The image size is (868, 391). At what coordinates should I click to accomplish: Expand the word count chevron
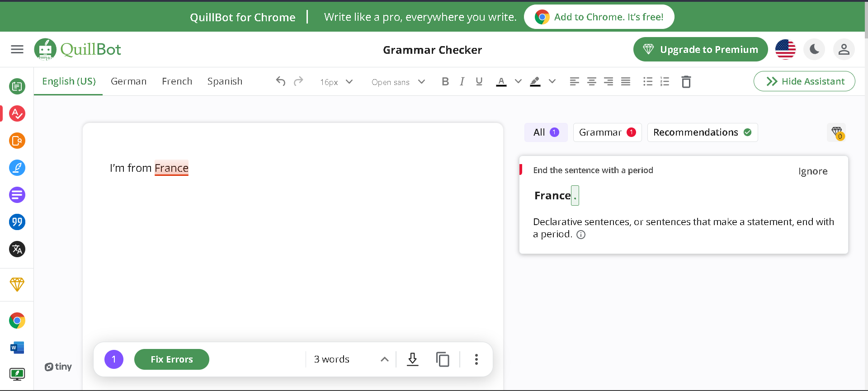pos(384,359)
